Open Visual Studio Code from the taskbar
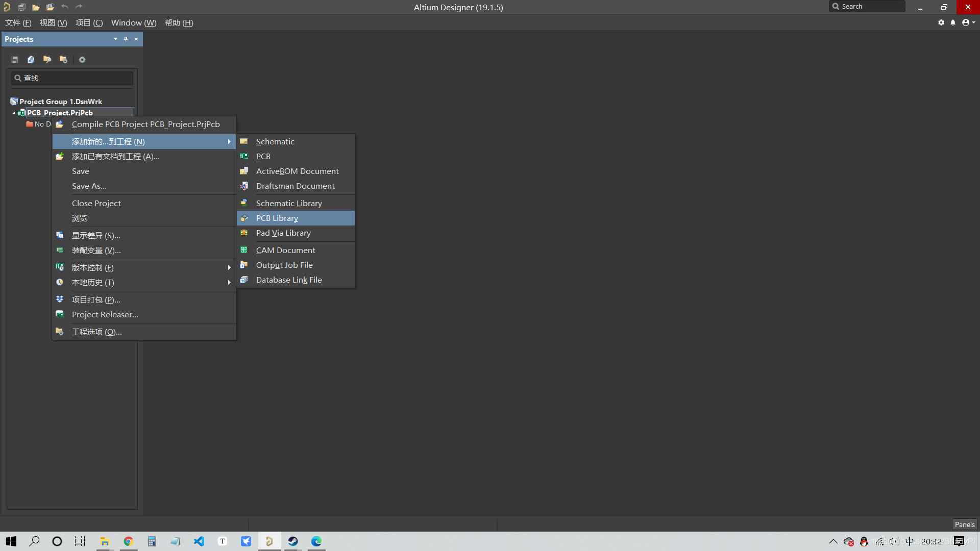Screen dimensions: 980x551 point(199,541)
